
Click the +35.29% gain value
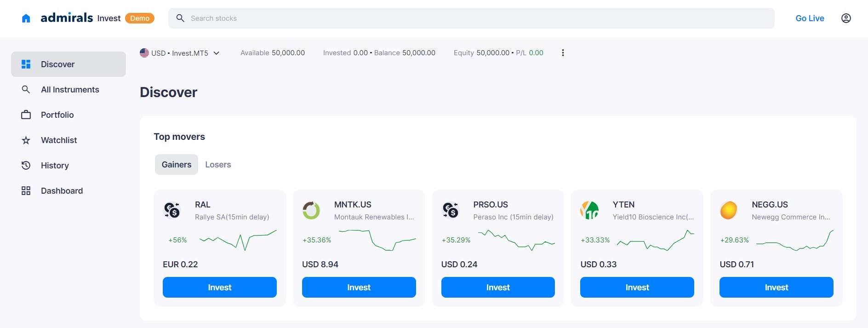(456, 240)
